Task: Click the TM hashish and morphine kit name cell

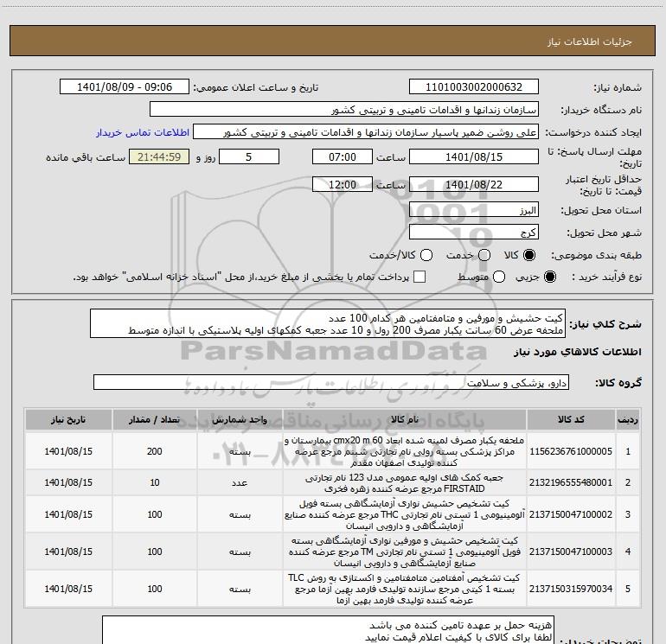Action: click(405, 552)
